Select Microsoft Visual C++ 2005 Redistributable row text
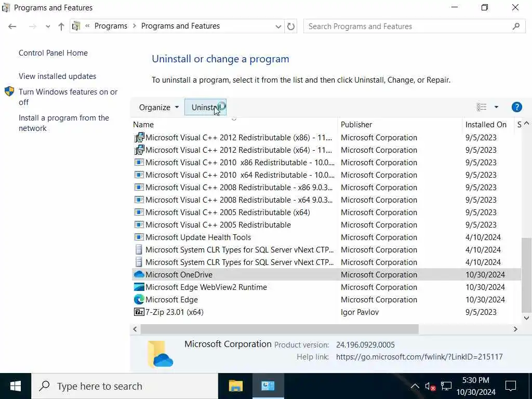The height and width of the screenshot is (399, 532). (218, 224)
